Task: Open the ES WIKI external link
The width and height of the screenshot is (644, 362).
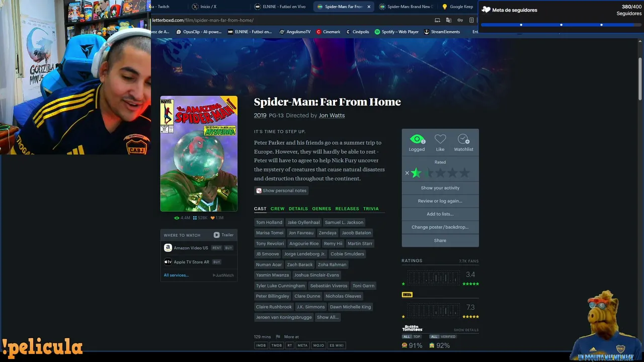Action: pyautogui.click(x=337, y=345)
